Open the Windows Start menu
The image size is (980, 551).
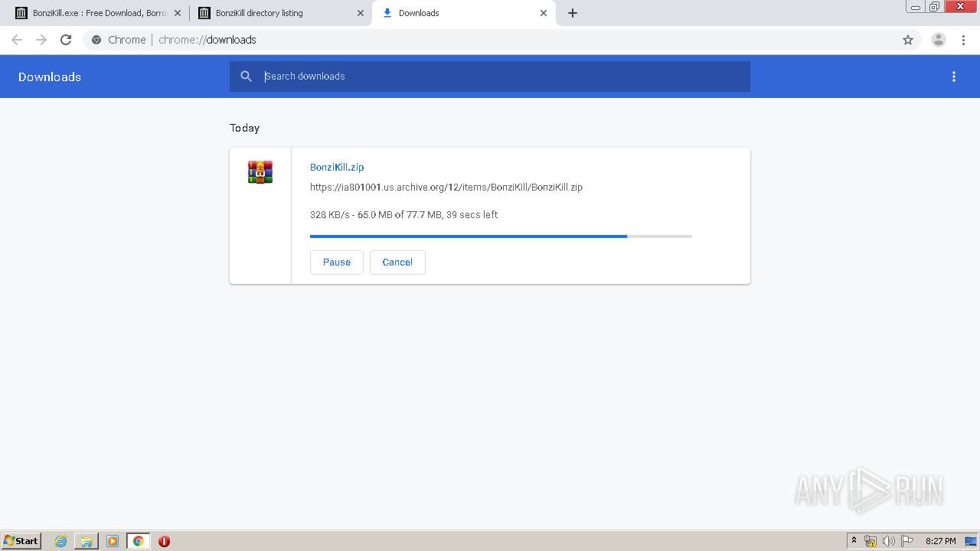click(x=21, y=540)
